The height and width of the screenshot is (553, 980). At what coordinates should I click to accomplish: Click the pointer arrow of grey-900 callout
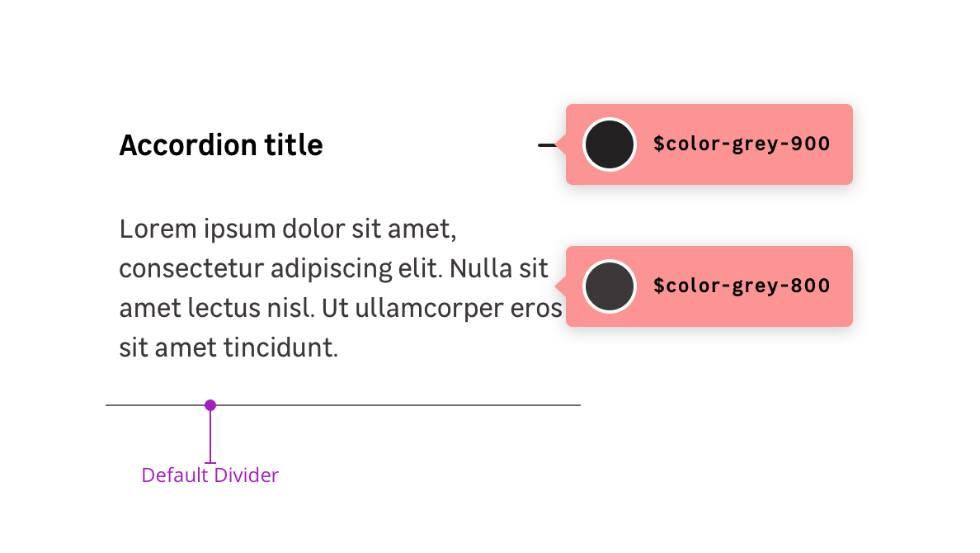click(561, 145)
